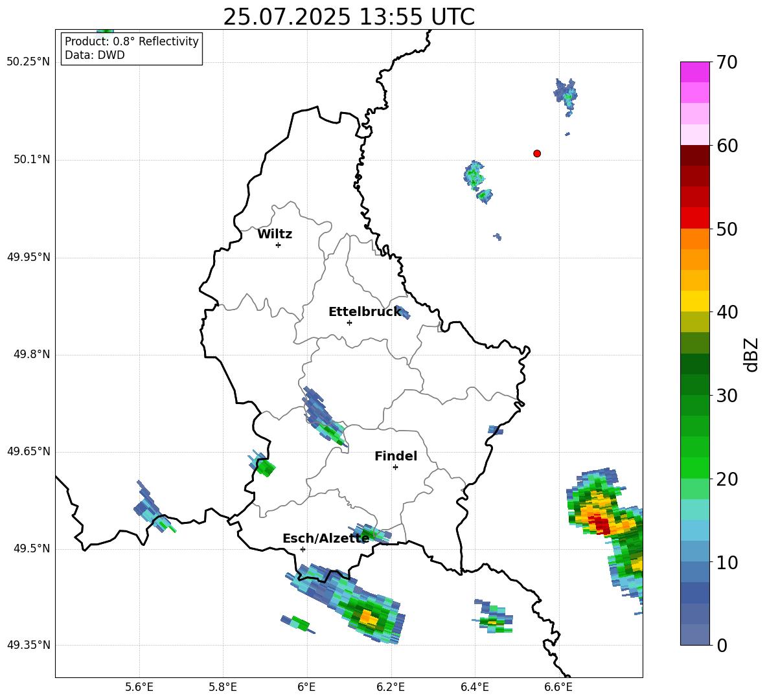Click the red dot marker on map
The height and width of the screenshot is (700, 767).
tap(536, 153)
